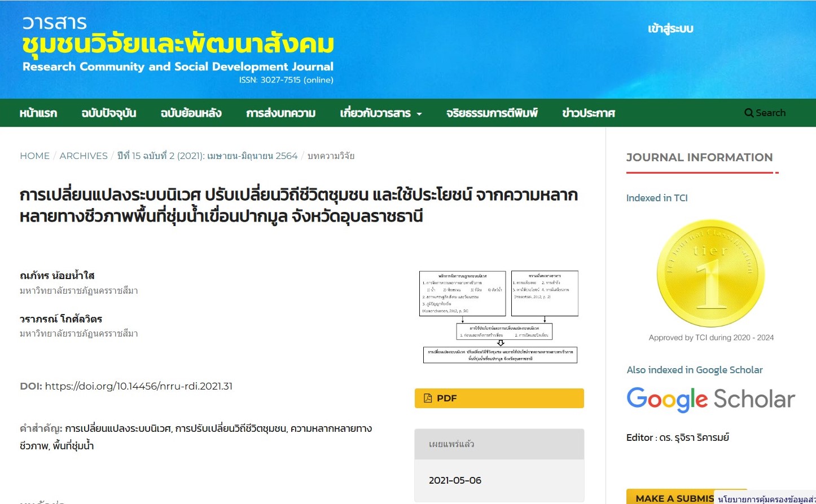Viewport: 816px width, 504px height.
Task: Open the article DOI link
Action: point(138,386)
